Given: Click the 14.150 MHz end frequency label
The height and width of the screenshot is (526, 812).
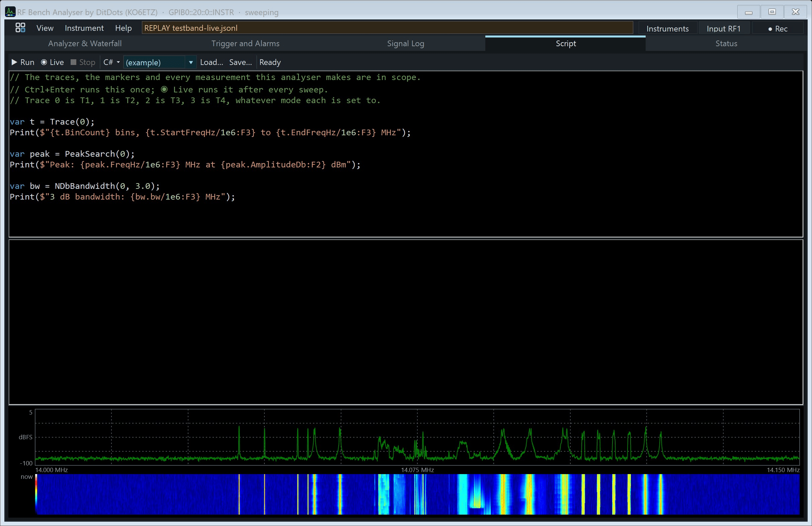Looking at the screenshot, I should (x=783, y=470).
